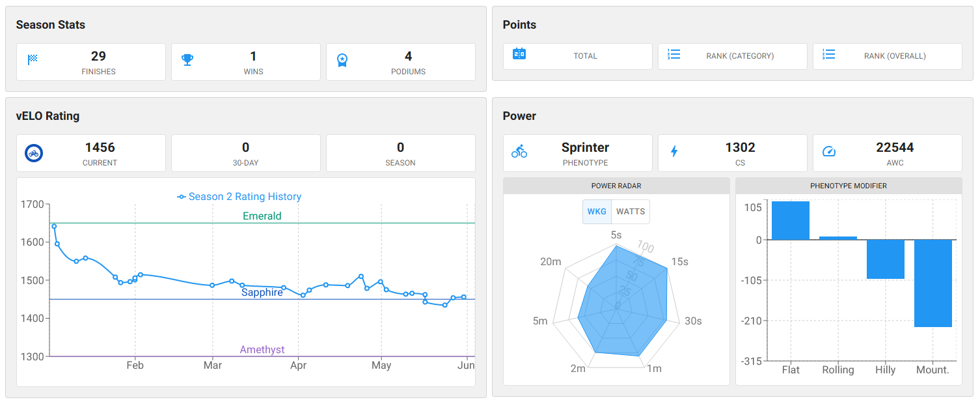The height and width of the screenshot is (402, 980).
Task: Click the Season rating change card
Action: [400, 153]
